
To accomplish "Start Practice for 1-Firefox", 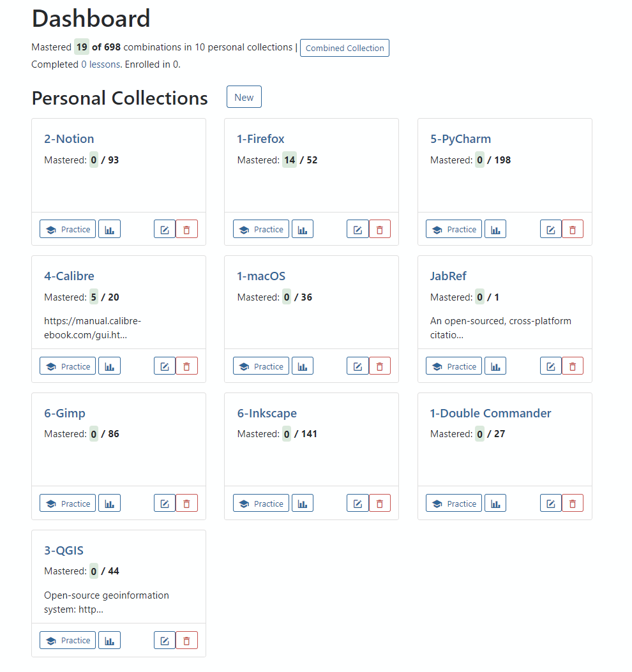I will (261, 229).
